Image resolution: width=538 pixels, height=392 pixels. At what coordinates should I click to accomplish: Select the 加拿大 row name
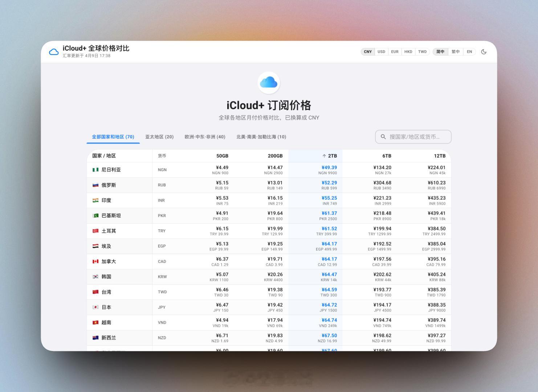109,261
